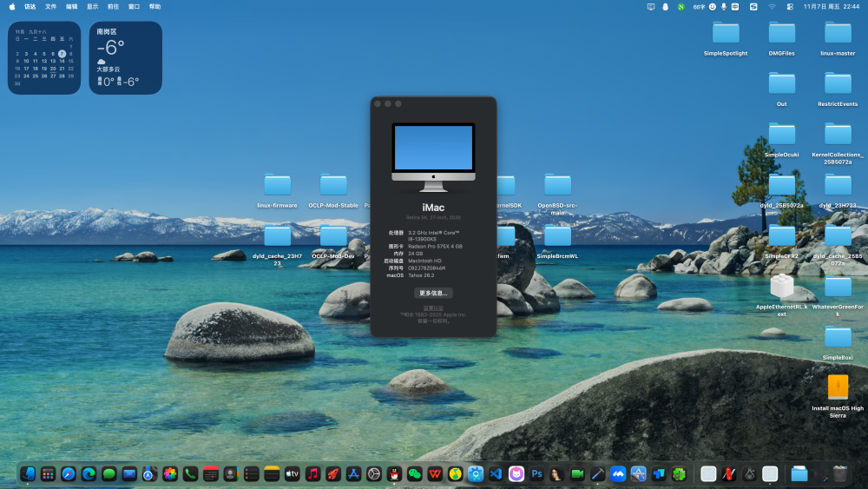Viewport: 868px width, 489px height.
Task: Open the 前往 menu
Action: 114,7
